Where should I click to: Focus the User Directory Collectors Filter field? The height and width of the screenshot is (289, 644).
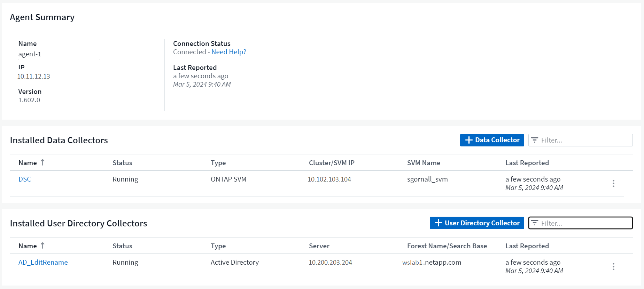tap(585, 223)
